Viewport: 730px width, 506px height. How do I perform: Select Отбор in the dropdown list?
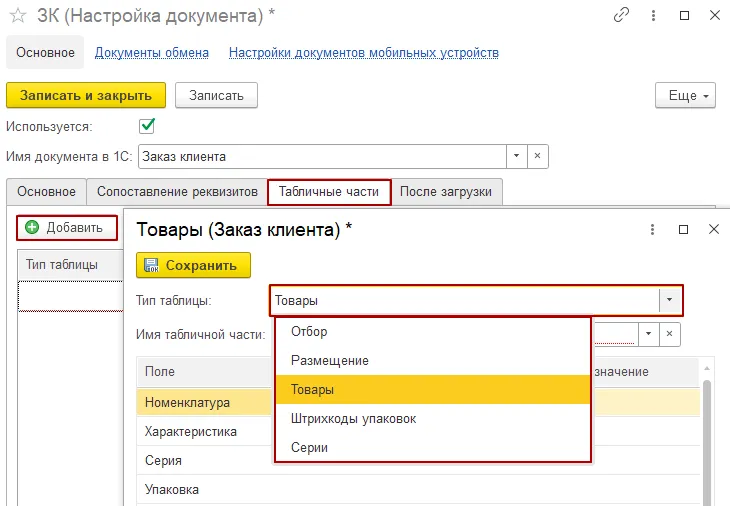coord(309,331)
